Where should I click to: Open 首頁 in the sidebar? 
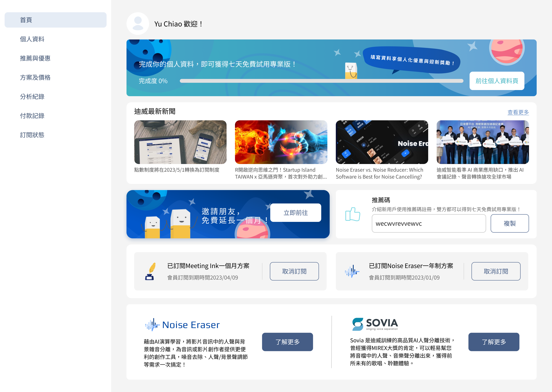click(56, 20)
